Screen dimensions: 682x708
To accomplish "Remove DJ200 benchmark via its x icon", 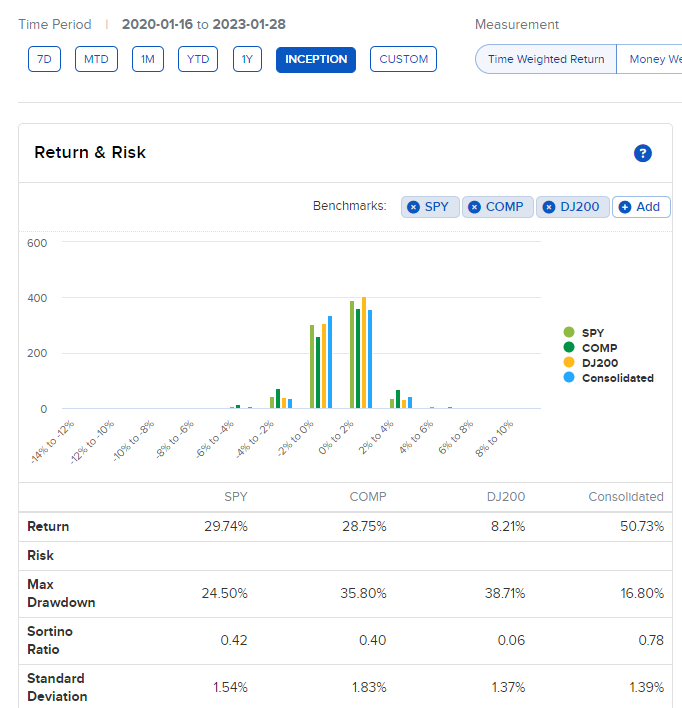I will click(548, 207).
